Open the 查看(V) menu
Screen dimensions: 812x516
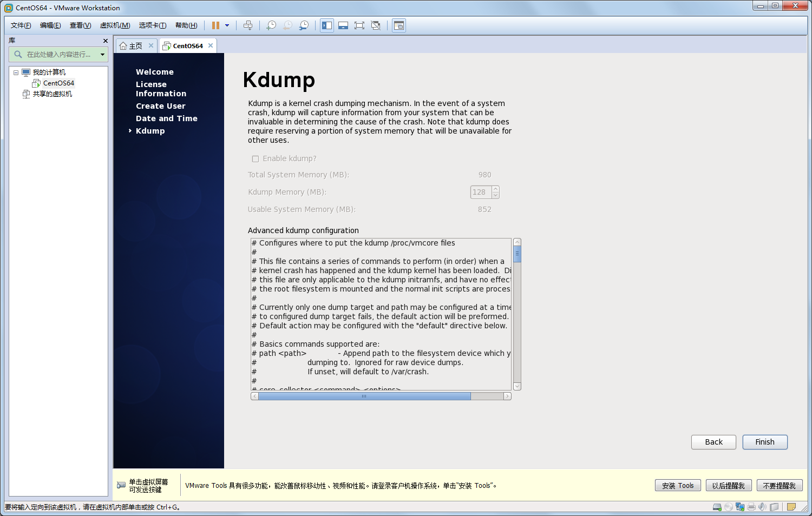80,25
